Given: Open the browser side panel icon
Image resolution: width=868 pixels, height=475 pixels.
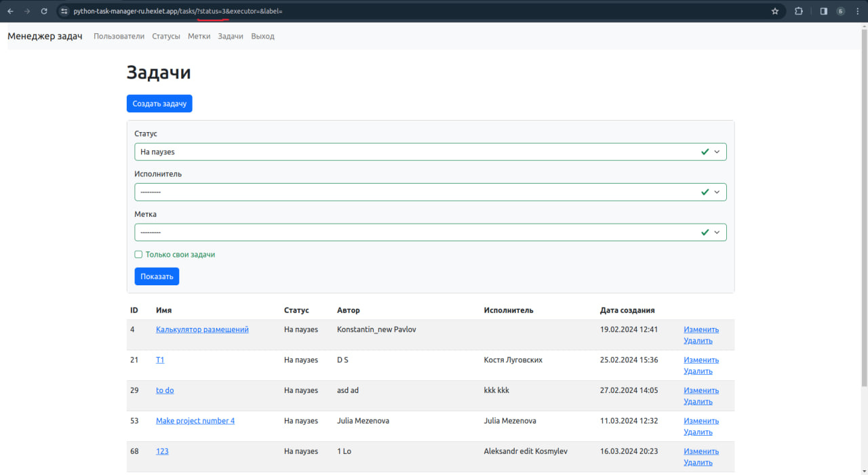Looking at the screenshot, I should tap(823, 11).
